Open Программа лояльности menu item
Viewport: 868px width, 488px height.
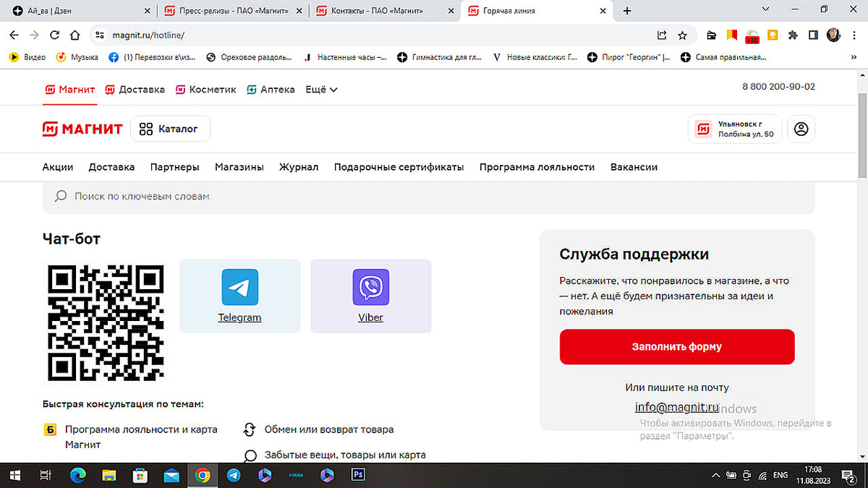(537, 167)
